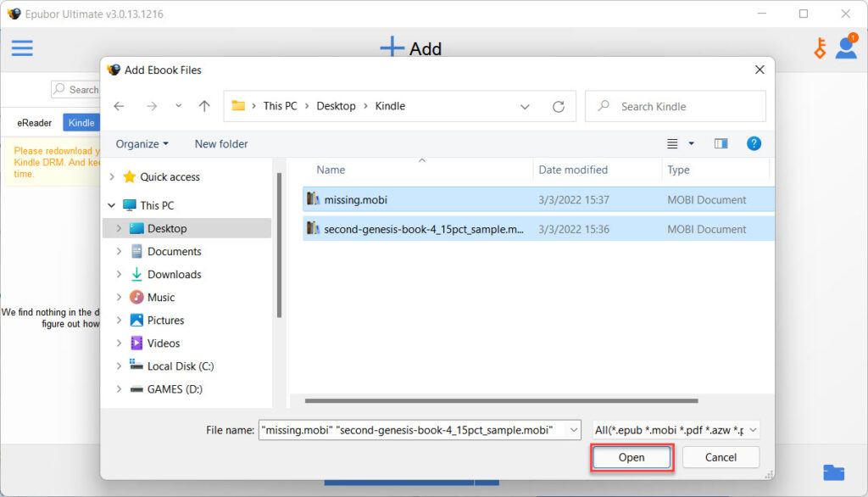Open Music in navigation pane
This screenshot has width=868, height=497.
pos(160,298)
